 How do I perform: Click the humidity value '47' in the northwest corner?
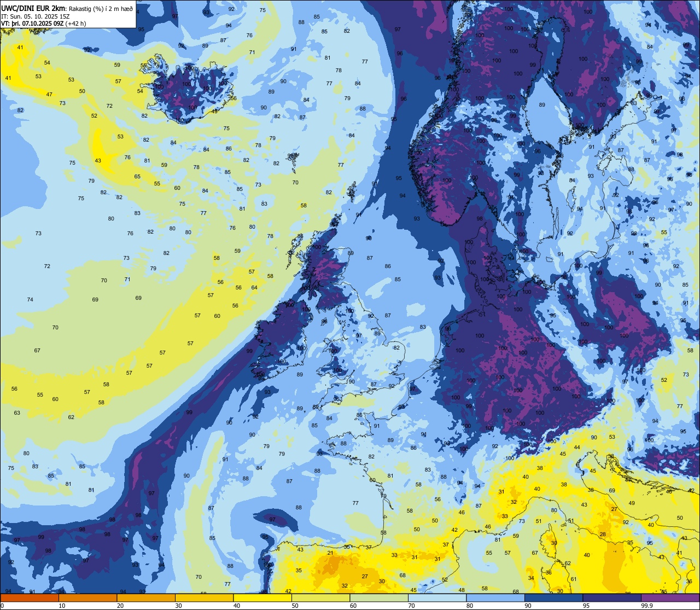49,94
